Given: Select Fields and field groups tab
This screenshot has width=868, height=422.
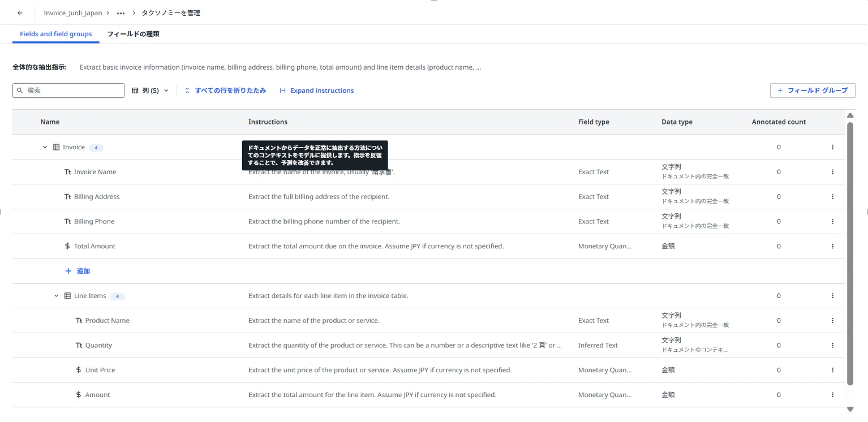Looking at the screenshot, I should (x=56, y=34).
